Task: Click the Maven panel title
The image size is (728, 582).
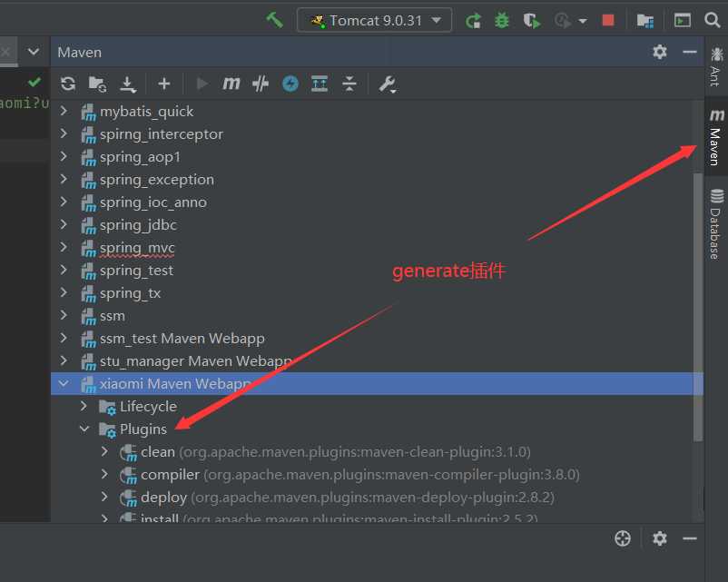Action: click(x=79, y=52)
